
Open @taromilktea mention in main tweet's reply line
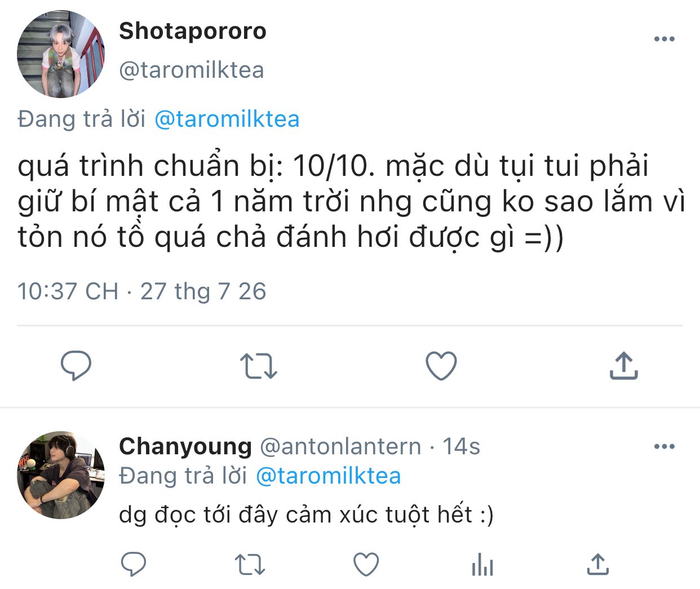(x=227, y=119)
